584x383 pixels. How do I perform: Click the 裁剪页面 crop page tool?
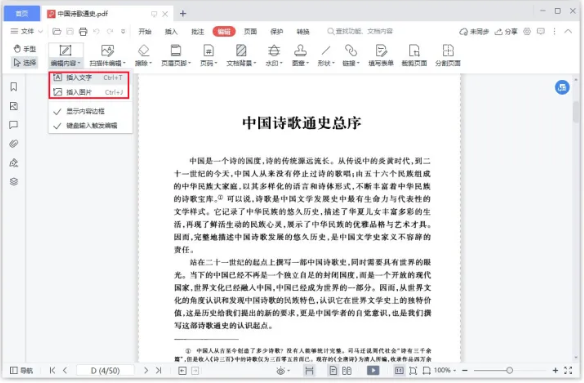414,55
